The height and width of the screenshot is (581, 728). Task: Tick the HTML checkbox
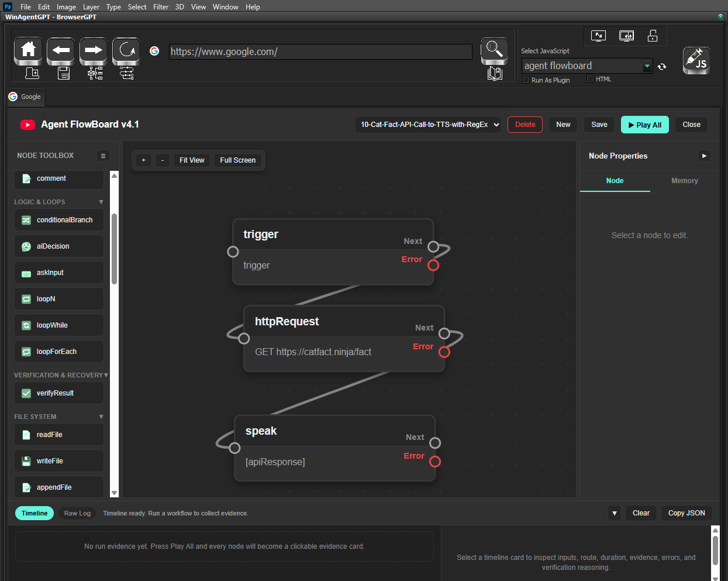(x=590, y=79)
